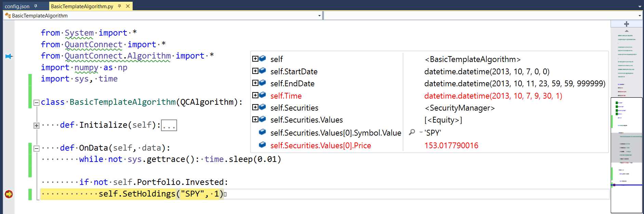Click the <SecurityManager> value
Screen dimensions: 644x214
[x=459, y=108]
